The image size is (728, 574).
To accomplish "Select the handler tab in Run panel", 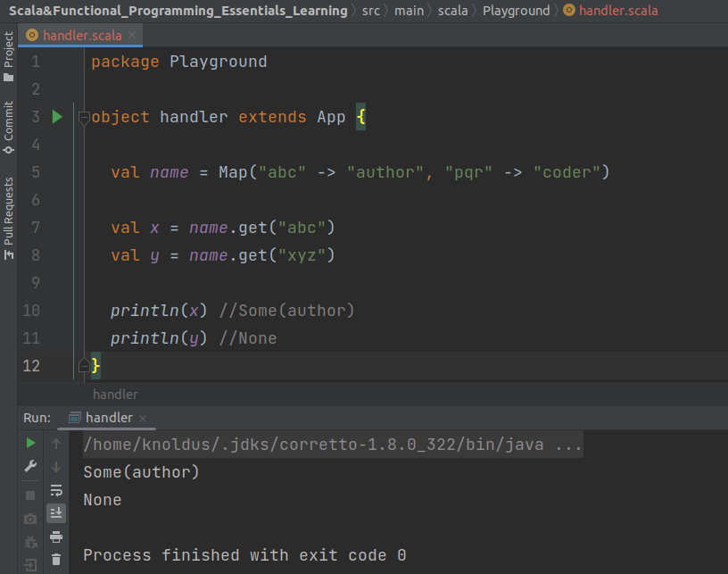I will (x=109, y=418).
